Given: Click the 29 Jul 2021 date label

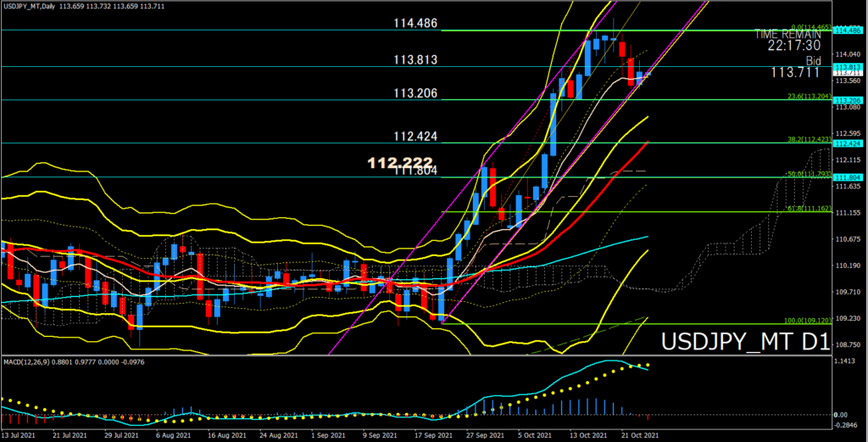Looking at the screenshot, I should [121, 436].
